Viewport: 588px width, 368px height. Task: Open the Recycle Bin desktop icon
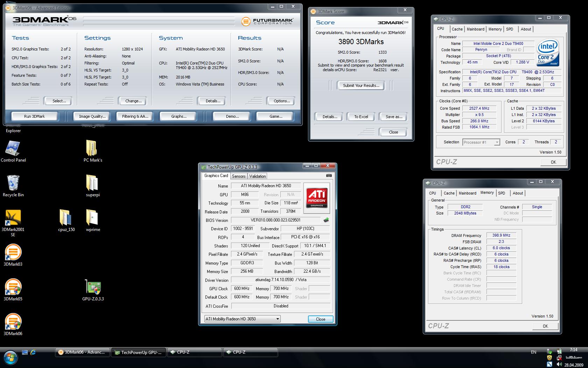[x=13, y=186]
